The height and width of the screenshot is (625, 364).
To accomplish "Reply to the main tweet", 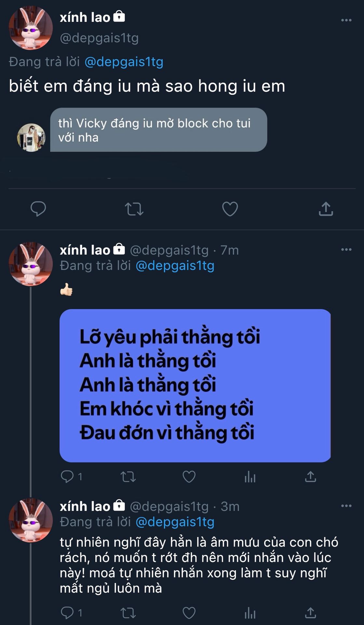I will (38, 209).
